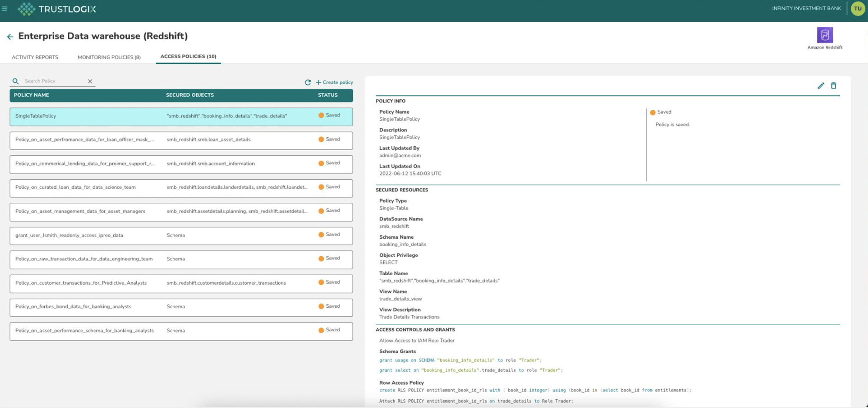Open the Monitoring Policies tab
This screenshot has height=408, width=868.
pyautogui.click(x=109, y=57)
